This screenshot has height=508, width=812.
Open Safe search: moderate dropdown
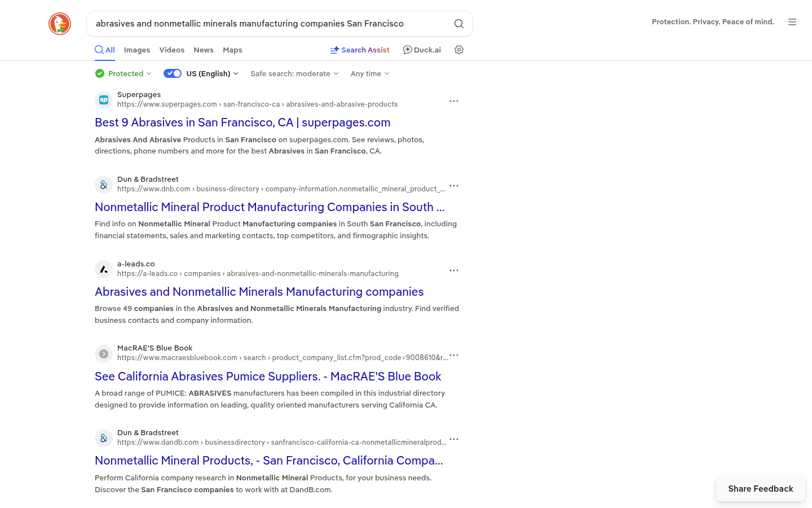tap(294, 73)
